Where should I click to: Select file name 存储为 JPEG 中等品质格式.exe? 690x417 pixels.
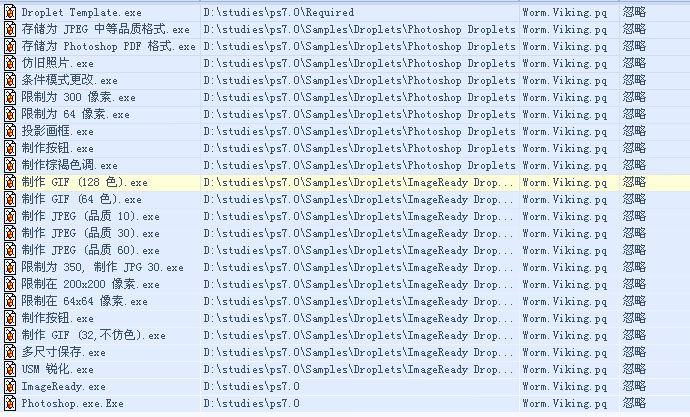point(106,29)
